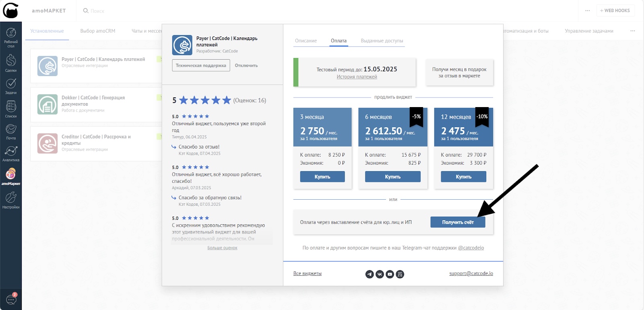644x310 pixels.
Task: Click the 2 612.50 / мес. price
Action: (x=390, y=131)
